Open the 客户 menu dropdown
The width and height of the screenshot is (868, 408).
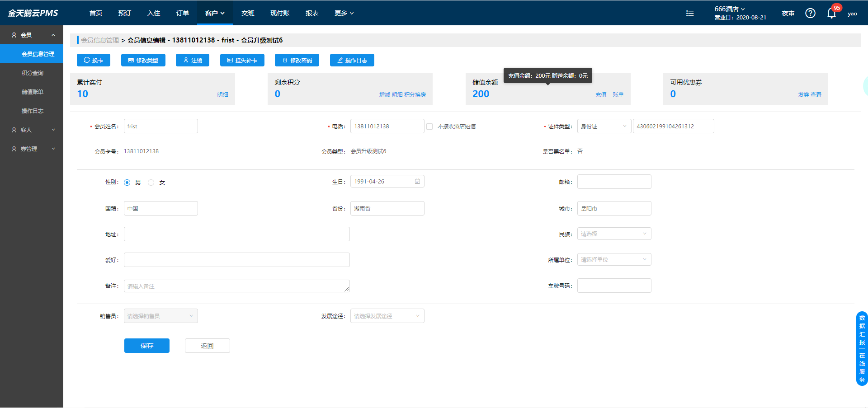tap(215, 13)
